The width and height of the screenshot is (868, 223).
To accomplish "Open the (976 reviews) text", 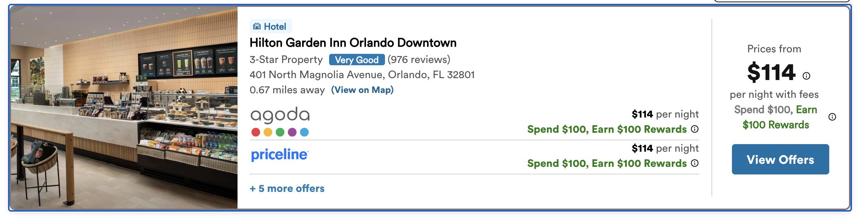I will [419, 60].
